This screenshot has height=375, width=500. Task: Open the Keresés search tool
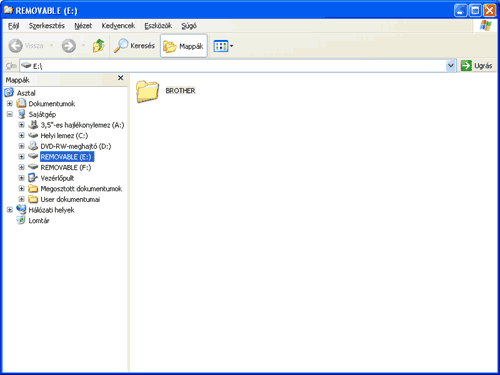134,46
